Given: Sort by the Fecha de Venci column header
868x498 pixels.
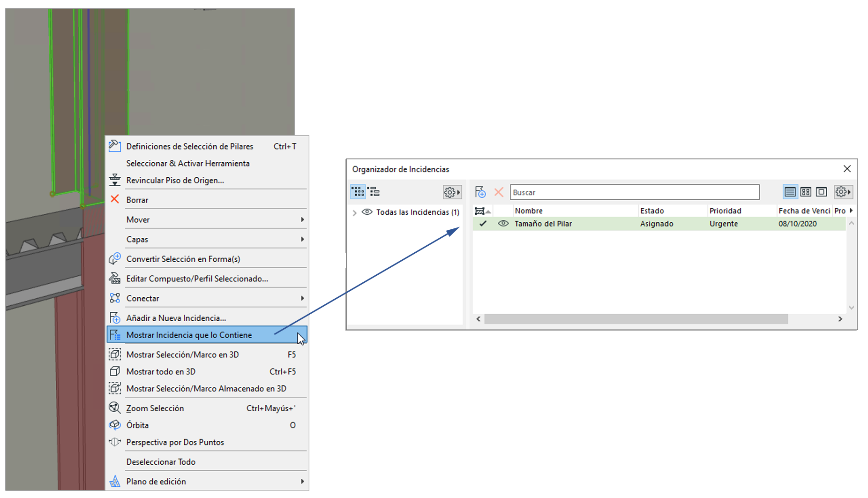Looking at the screenshot, I should point(804,211).
